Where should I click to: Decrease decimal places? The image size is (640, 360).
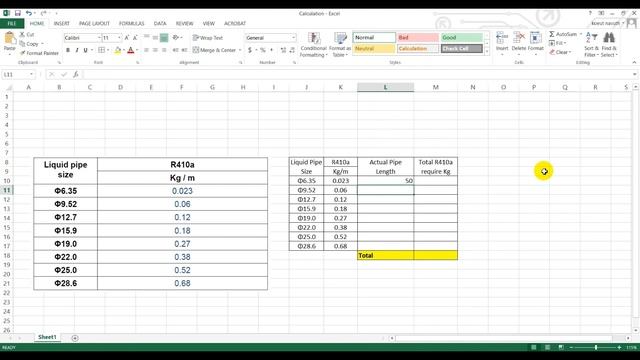(x=292, y=50)
